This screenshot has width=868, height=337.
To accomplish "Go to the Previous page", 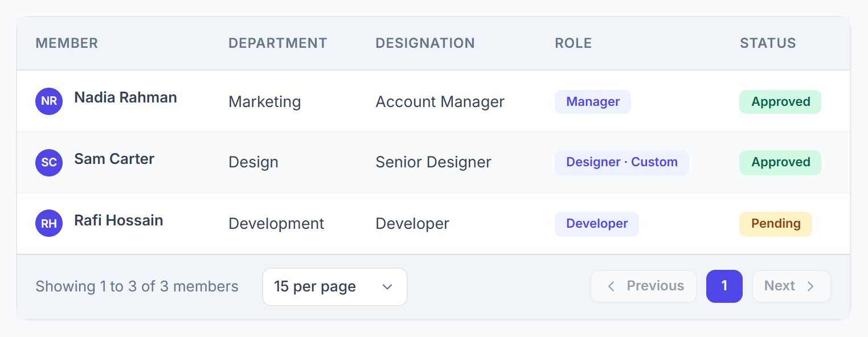I will pos(644,286).
